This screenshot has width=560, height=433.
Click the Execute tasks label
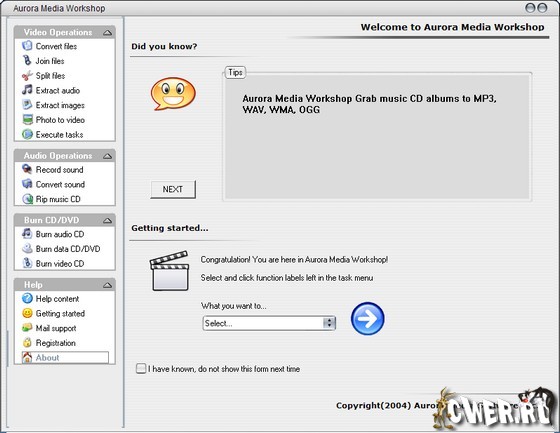(59, 135)
